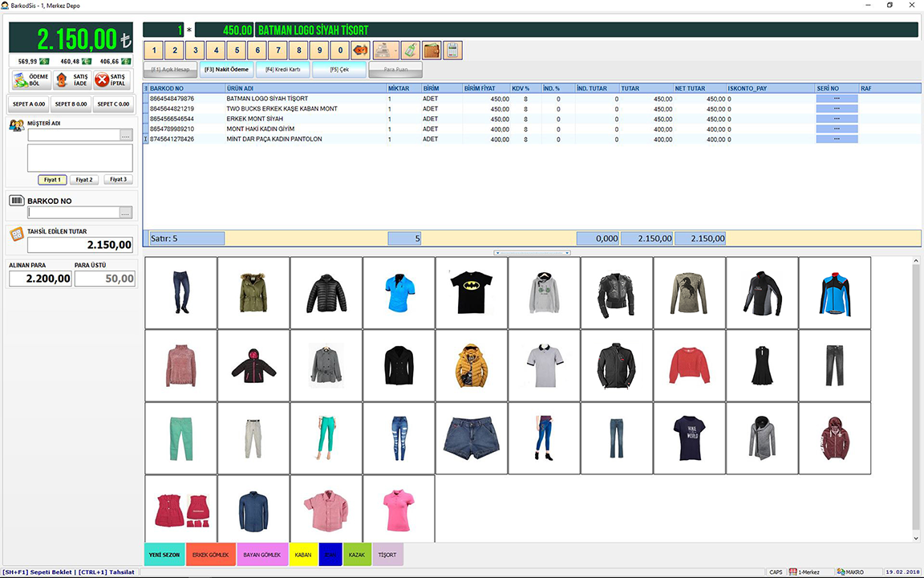The image size is (924, 578).
Task: Click the pound currency icon next to 406,66
Action: point(125,61)
